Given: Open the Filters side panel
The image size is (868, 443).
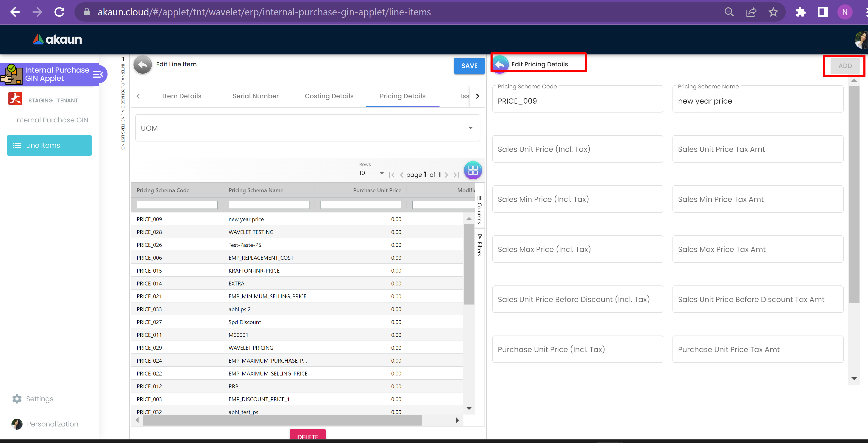Looking at the screenshot, I should 479,245.
